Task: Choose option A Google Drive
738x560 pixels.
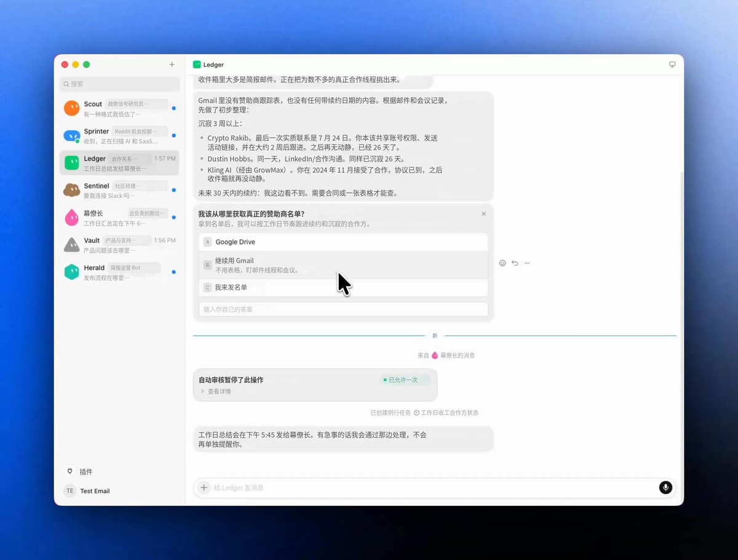Action: coord(343,242)
